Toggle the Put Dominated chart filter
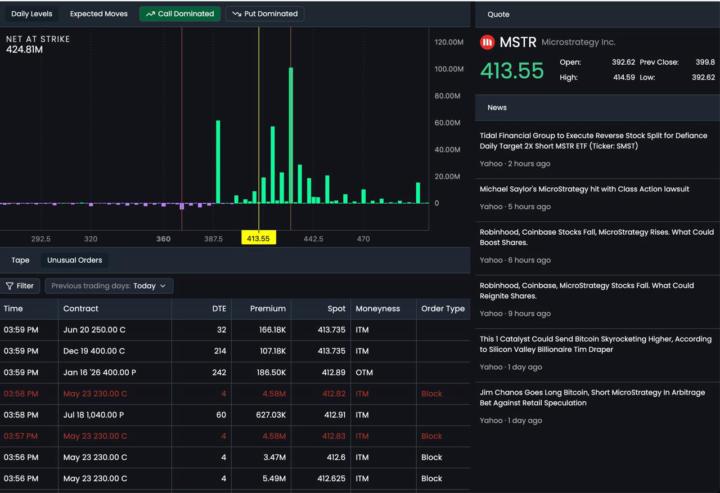This screenshot has width=720, height=493. pyautogui.click(x=265, y=14)
